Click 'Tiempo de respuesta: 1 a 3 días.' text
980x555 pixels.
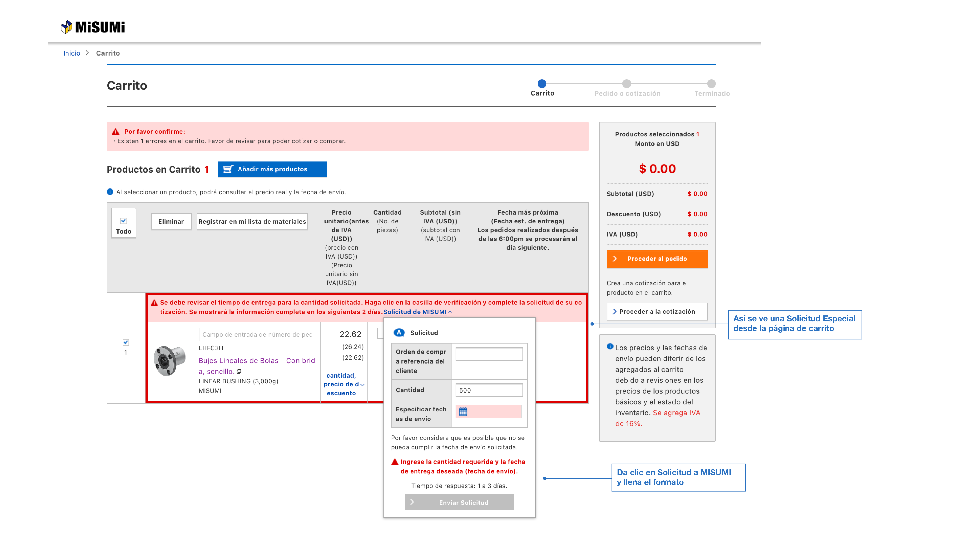pyautogui.click(x=459, y=486)
